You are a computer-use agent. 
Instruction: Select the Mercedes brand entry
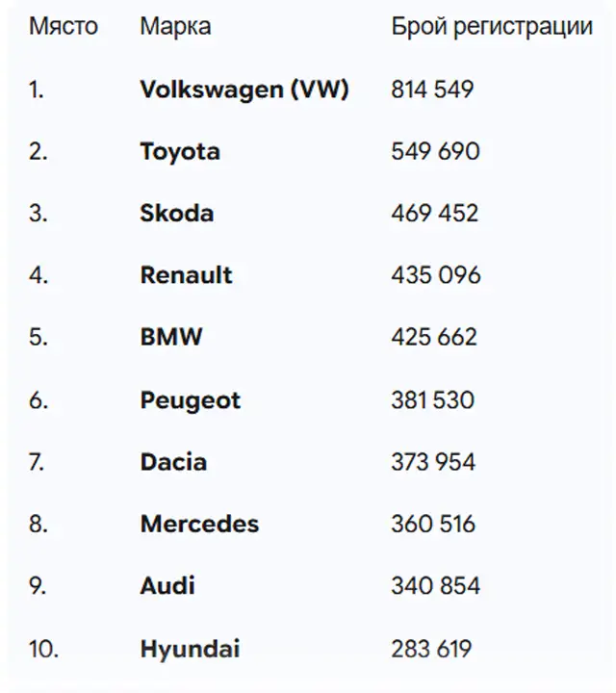tap(199, 525)
